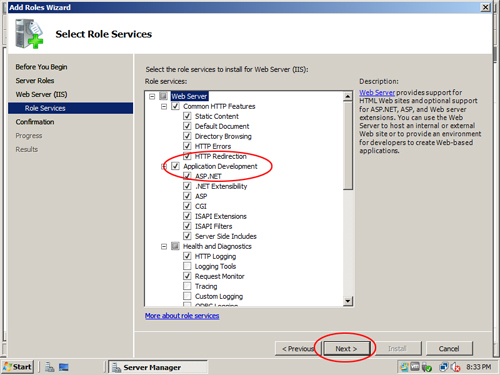Click the Server Manager taskbar button
Image resolution: width=500 pixels, height=375 pixels.
tap(158, 367)
